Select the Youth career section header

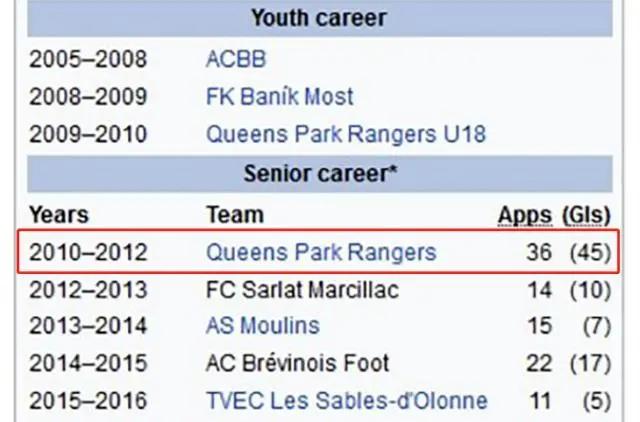(319, 18)
